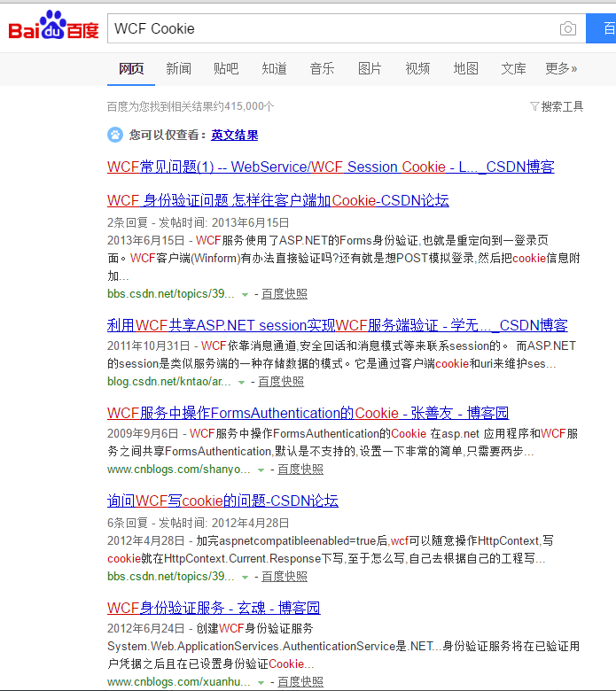Open camera image search icon
The image size is (616, 691).
pos(567,28)
